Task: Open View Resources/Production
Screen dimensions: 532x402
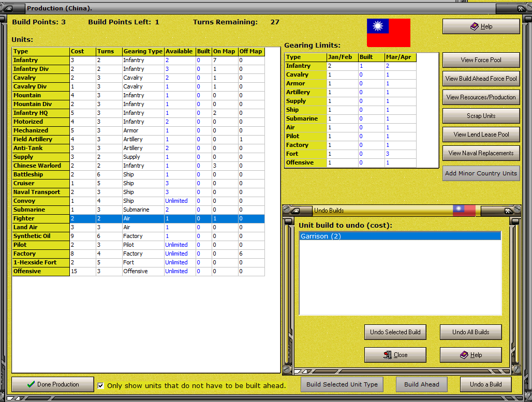Action: pyautogui.click(x=481, y=97)
